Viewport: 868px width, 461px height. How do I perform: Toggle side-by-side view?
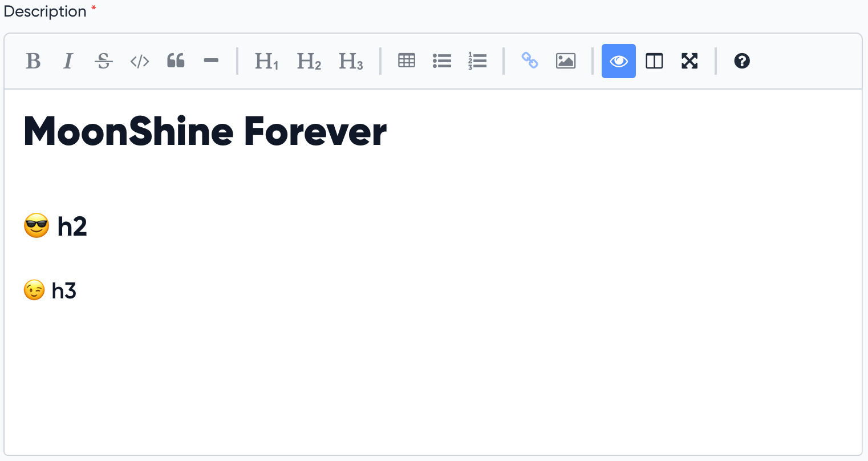click(x=654, y=61)
